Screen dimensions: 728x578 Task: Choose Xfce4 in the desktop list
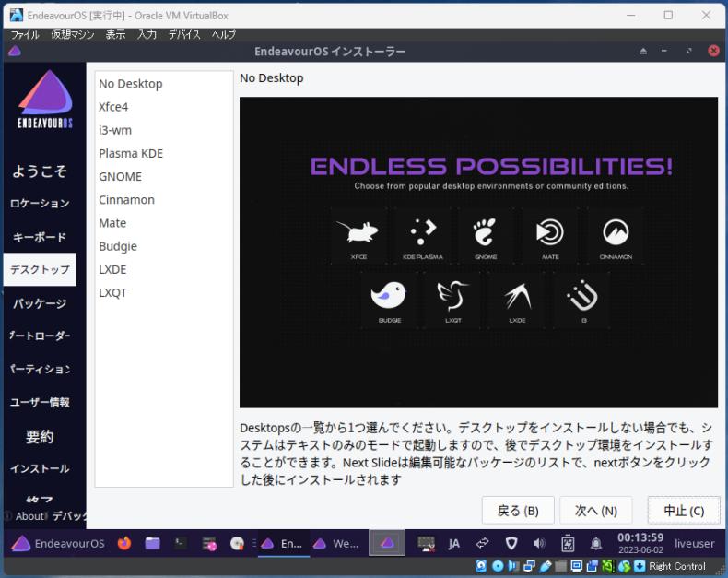pos(163,107)
